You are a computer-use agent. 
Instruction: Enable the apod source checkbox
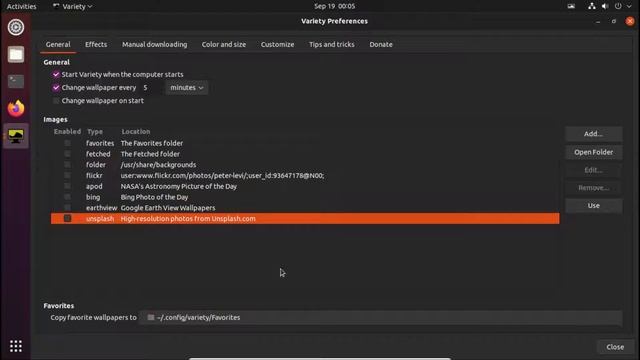click(67, 186)
